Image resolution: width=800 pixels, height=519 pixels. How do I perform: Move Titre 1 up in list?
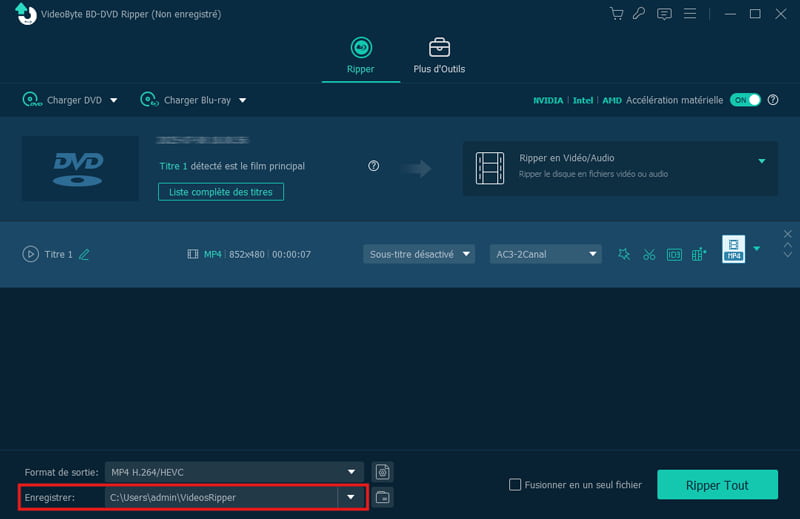coord(788,245)
